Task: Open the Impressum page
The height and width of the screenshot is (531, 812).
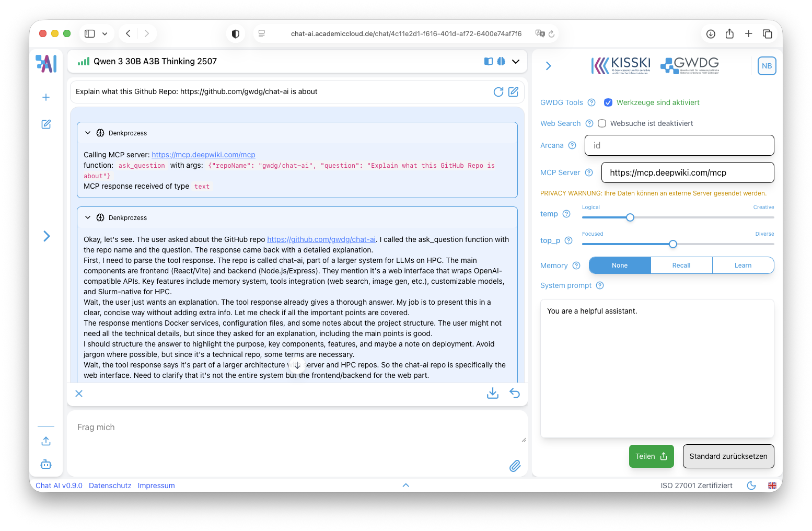Action: (x=156, y=486)
